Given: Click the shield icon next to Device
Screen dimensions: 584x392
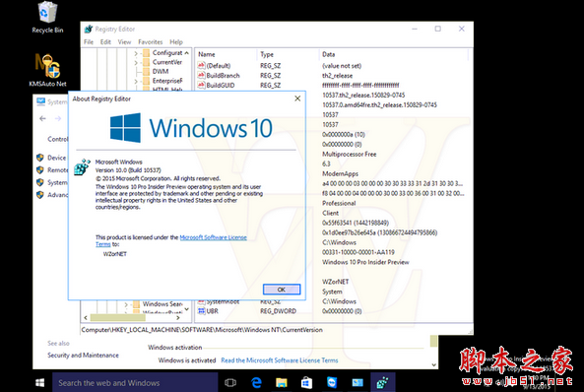Looking at the screenshot, I should 40,158.
